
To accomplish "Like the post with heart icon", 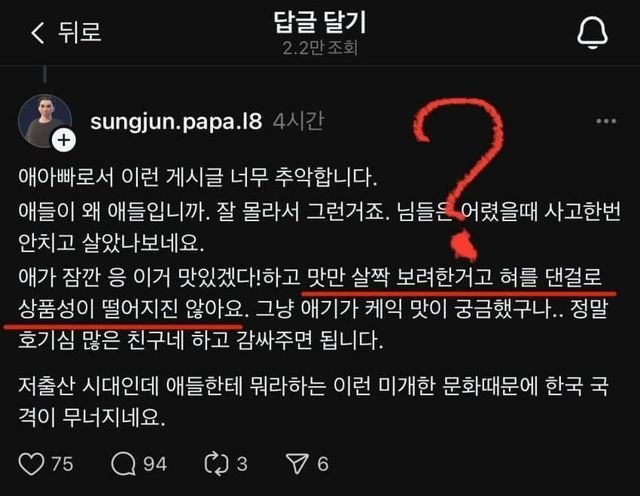I will pos(31,464).
